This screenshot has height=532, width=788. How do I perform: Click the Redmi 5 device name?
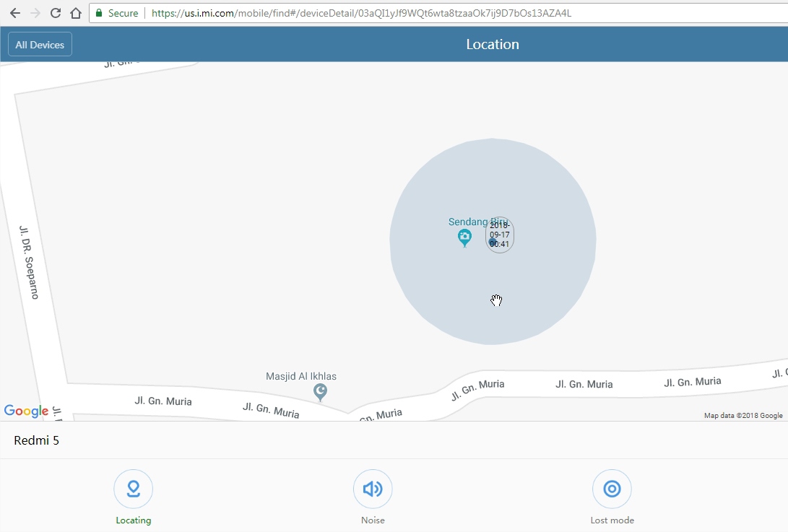36,440
